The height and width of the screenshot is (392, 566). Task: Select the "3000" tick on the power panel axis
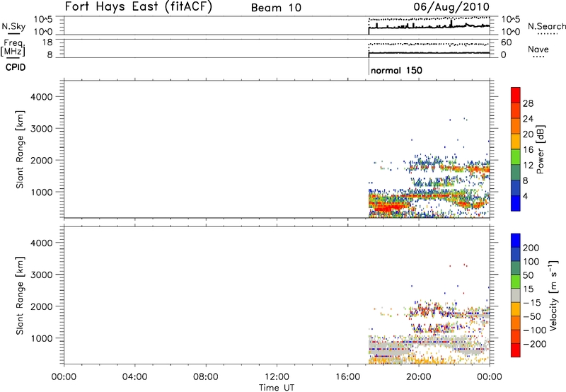pyautogui.click(x=42, y=129)
